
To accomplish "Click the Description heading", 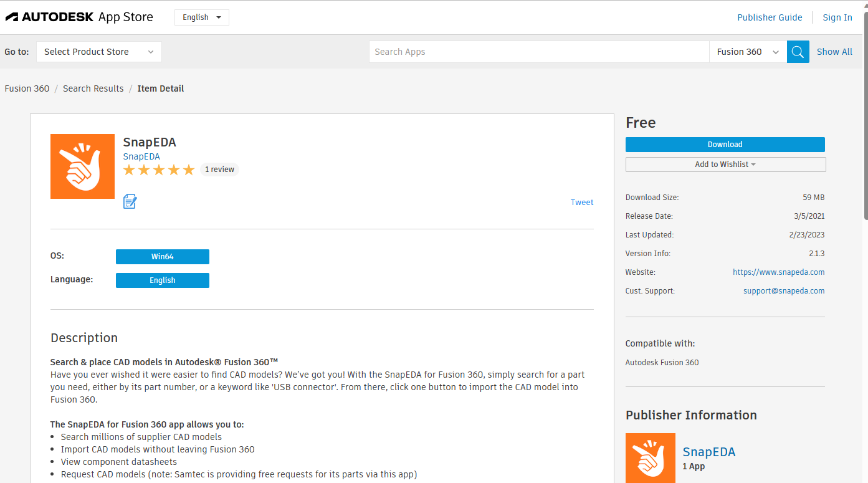I will (84, 338).
